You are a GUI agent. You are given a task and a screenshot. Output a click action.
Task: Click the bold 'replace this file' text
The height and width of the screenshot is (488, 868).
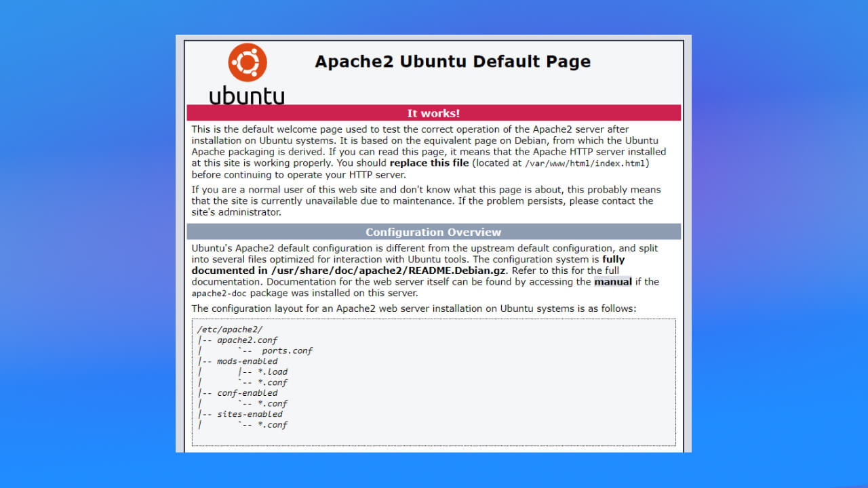pos(429,163)
